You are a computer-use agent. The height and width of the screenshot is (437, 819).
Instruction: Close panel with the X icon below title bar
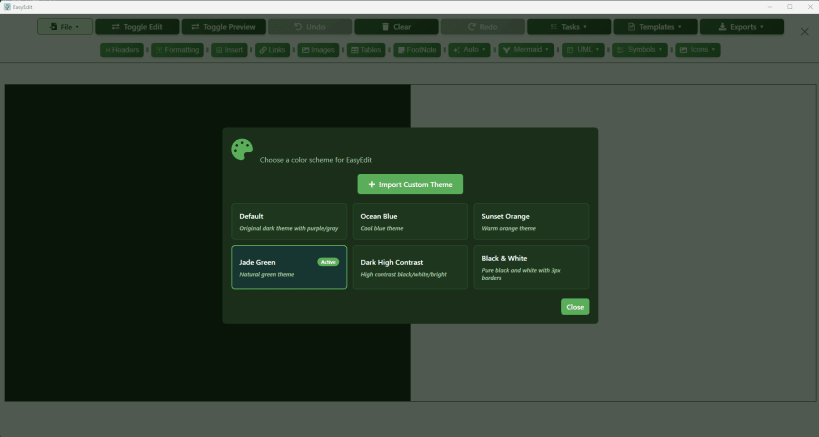point(805,32)
